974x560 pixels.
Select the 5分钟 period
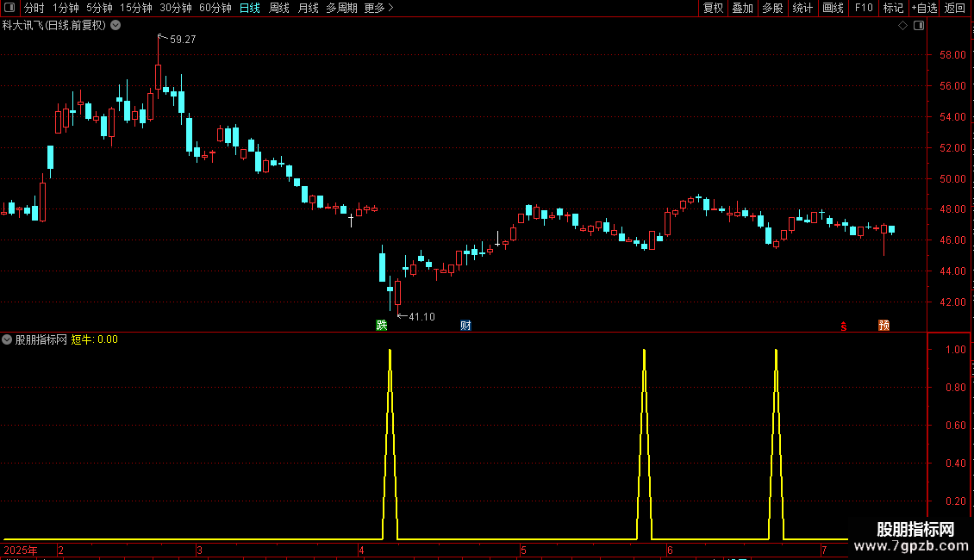99,8
